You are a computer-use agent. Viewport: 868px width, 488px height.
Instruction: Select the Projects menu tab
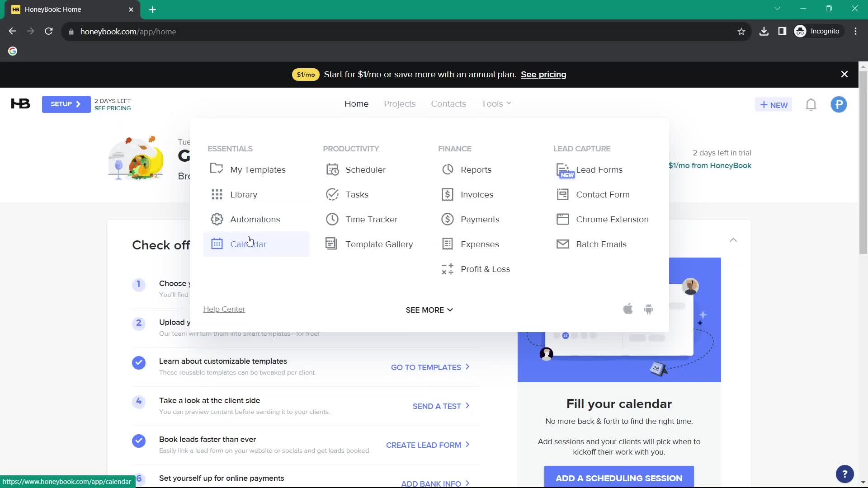coord(401,103)
